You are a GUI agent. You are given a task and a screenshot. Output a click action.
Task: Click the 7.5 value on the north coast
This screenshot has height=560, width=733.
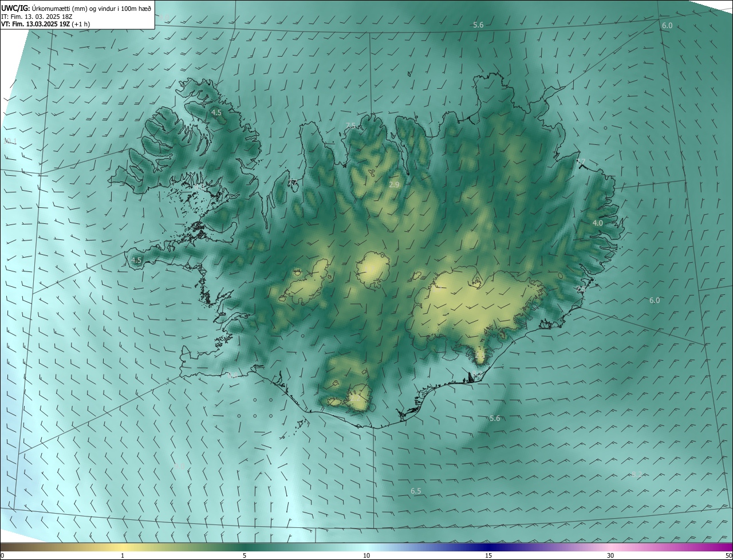click(350, 125)
